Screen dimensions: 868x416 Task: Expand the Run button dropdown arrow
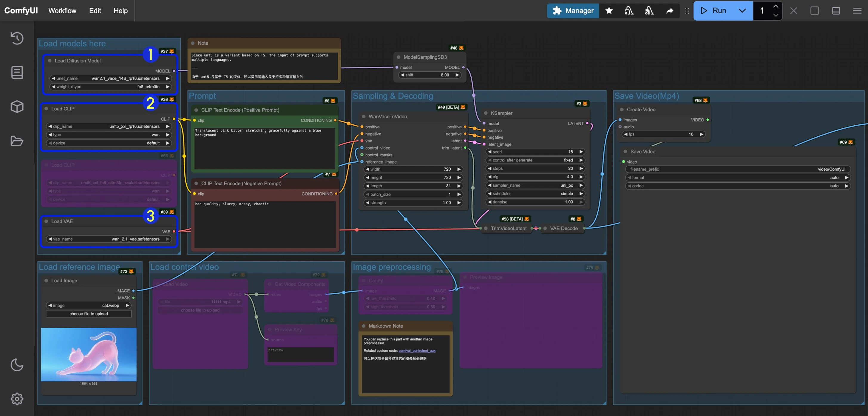[x=742, y=11]
